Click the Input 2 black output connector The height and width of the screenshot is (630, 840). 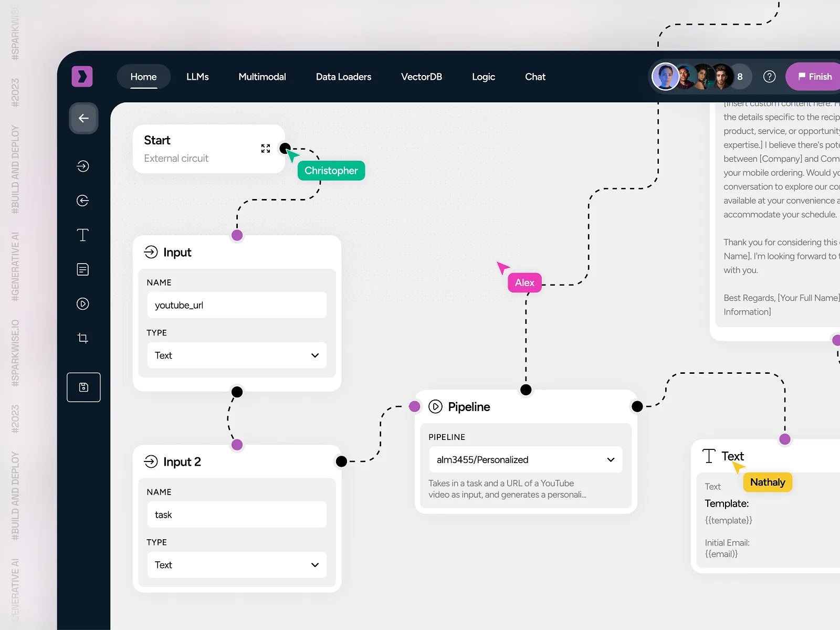tap(341, 461)
